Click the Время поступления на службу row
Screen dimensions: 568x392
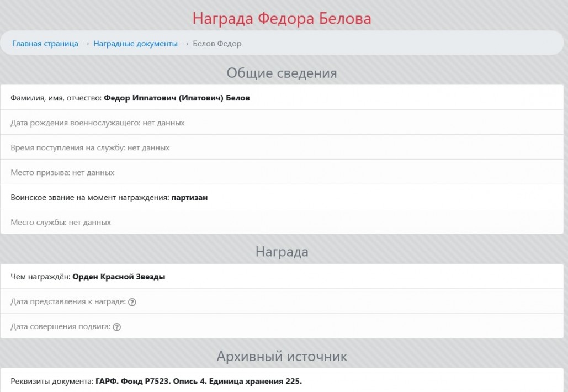90,147
